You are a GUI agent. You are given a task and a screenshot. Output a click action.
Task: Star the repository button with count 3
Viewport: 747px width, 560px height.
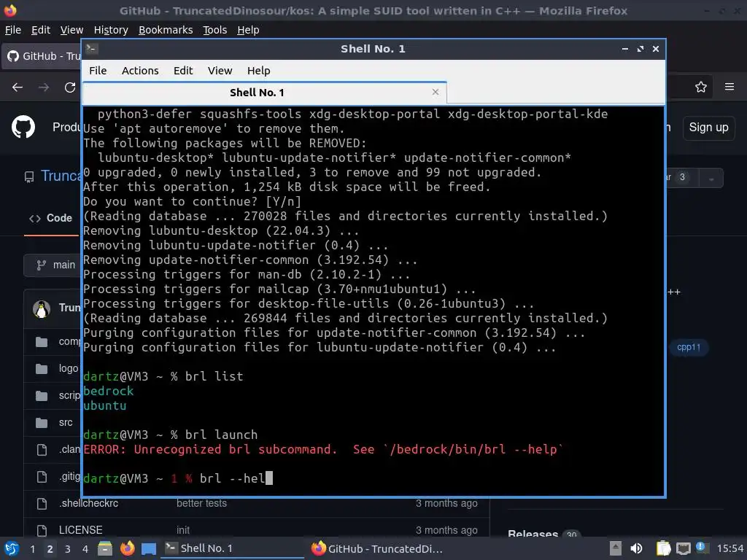pos(682,178)
